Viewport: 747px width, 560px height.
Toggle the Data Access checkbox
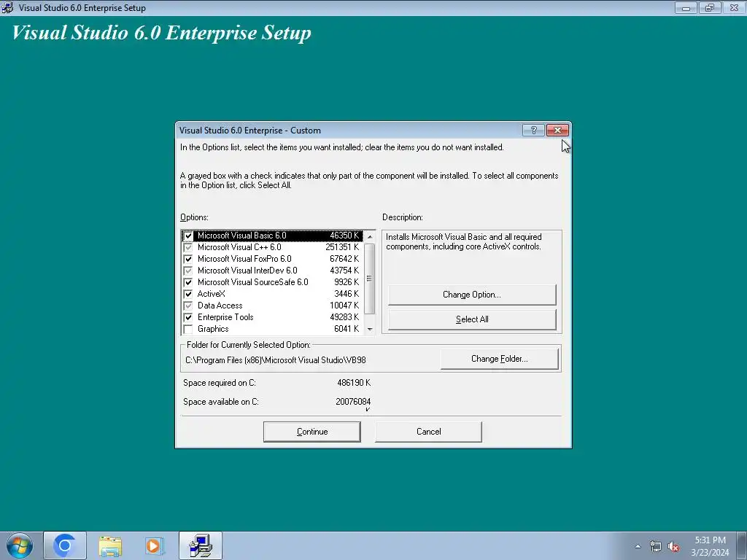[188, 306]
